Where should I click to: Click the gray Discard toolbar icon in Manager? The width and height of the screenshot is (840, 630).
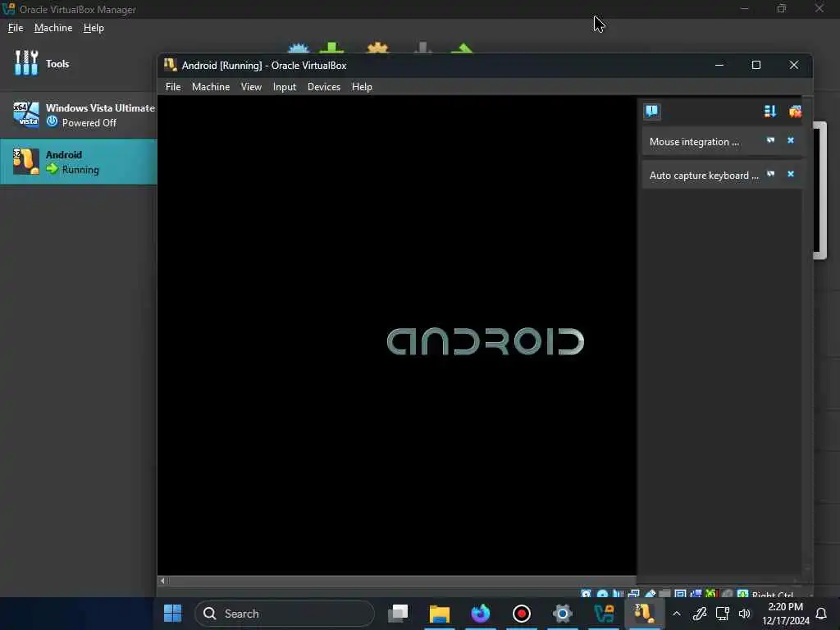422,48
